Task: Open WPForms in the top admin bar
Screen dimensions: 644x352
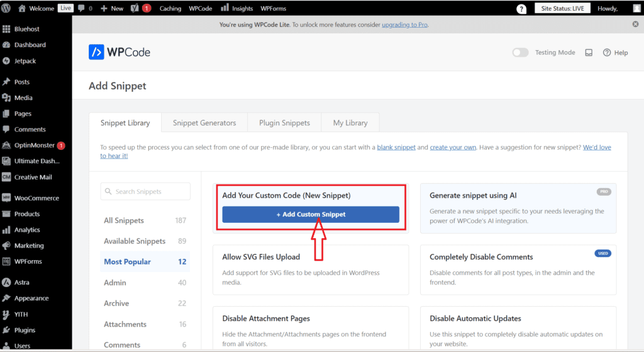Action: coord(274,8)
